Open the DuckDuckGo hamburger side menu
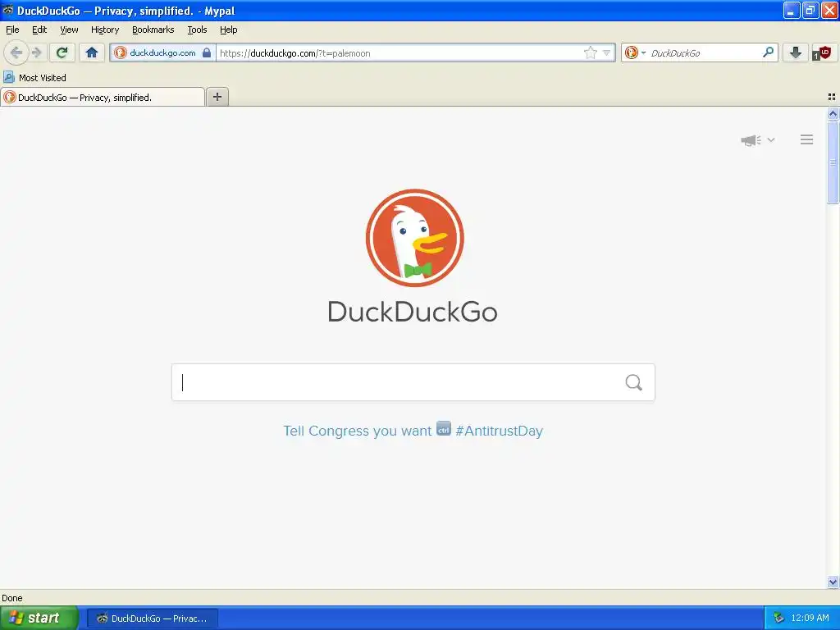The width and height of the screenshot is (840, 630). click(x=807, y=139)
